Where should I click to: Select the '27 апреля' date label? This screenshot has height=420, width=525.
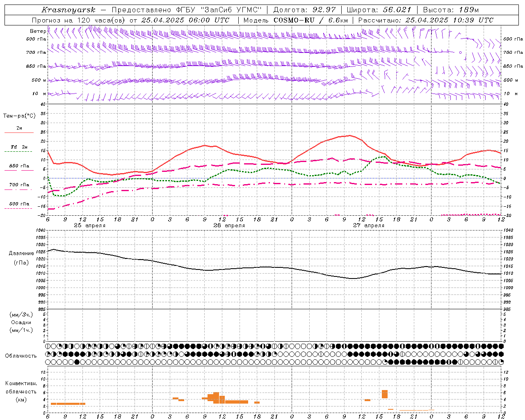click(368, 225)
